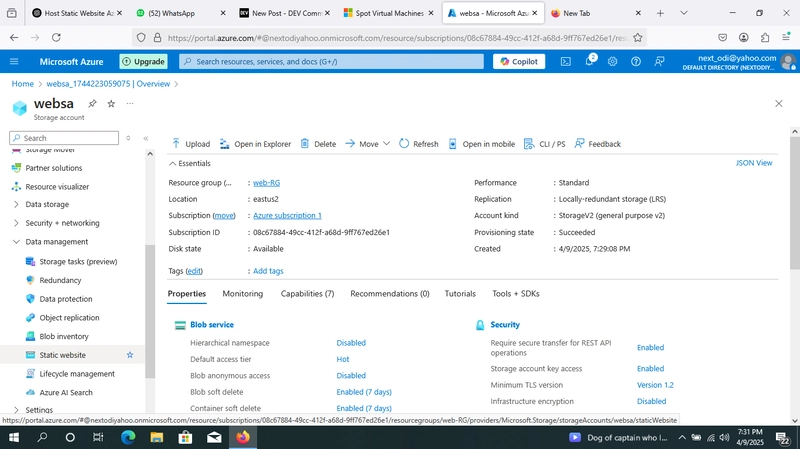Click the help question mark icon
The height and width of the screenshot is (449, 800).
636,61
